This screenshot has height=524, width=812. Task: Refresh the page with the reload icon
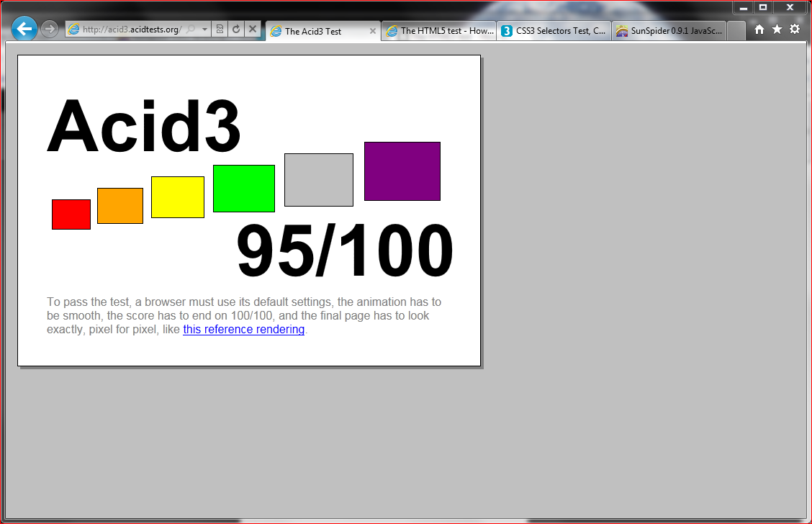click(236, 30)
